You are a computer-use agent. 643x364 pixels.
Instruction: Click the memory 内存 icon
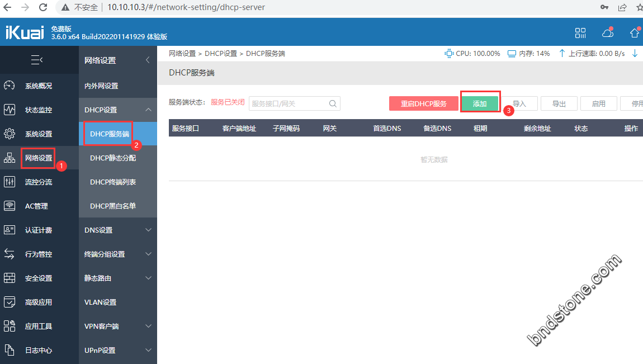[512, 54]
